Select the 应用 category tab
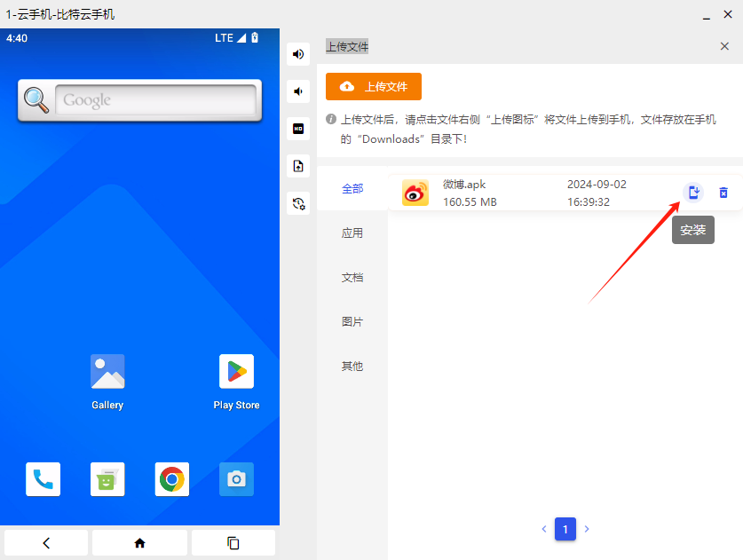This screenshot has height=560, width=743. pyautogui.click(x=352, y=233)
